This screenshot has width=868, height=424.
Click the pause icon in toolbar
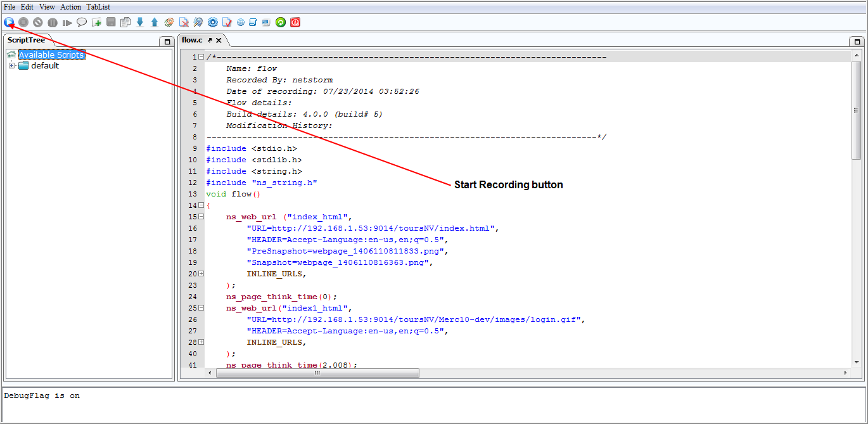click(53, 22)
